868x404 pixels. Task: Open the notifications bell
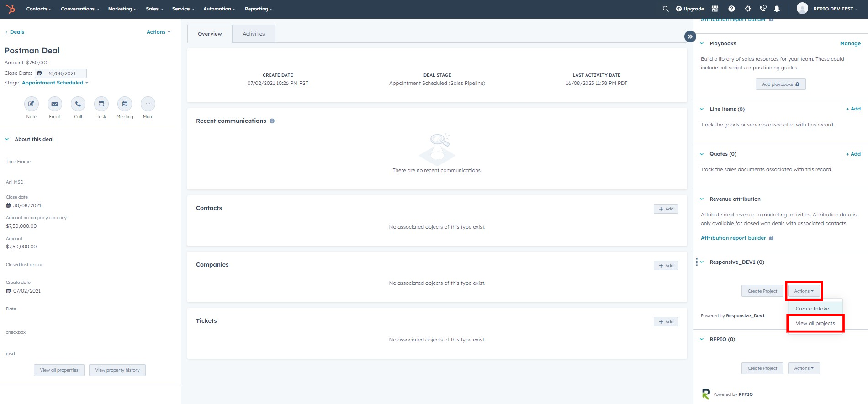pos(777,9)
